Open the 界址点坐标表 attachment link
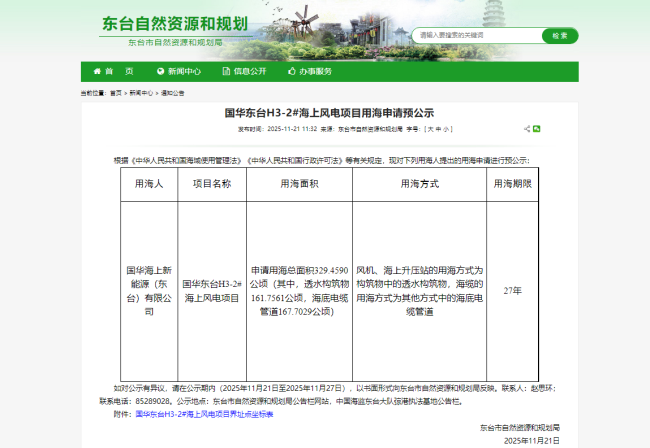The image size is (650, 448). point(204,414)
